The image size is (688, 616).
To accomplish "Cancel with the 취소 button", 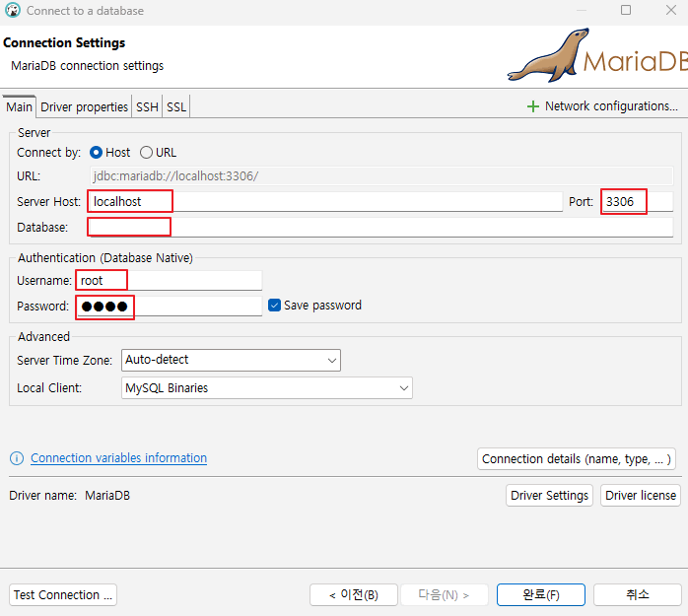I will [x=638, y=595].
